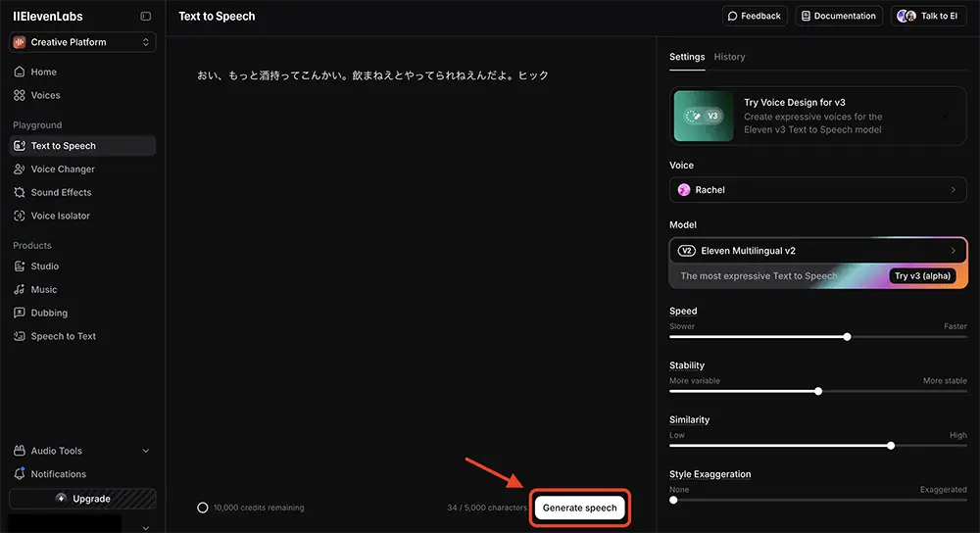This screenshot has width=980, height=533.
Task: Click the Text to Speech page title
Action: click(x=217, y=17)
